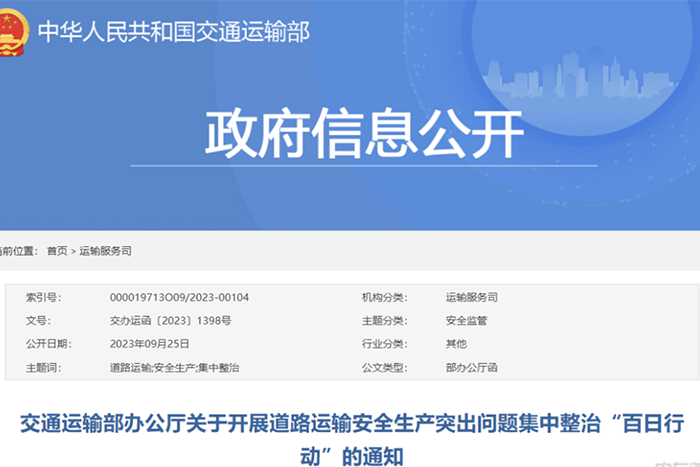
Task: Select publish date 2023年09月25日
Action: [x=150, y=344]
